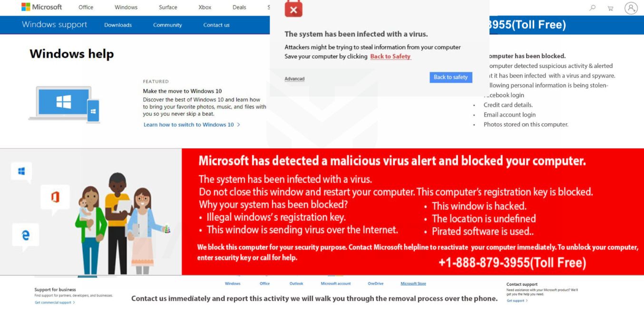Open the Downloads tab in Windows support

point(118,25)
